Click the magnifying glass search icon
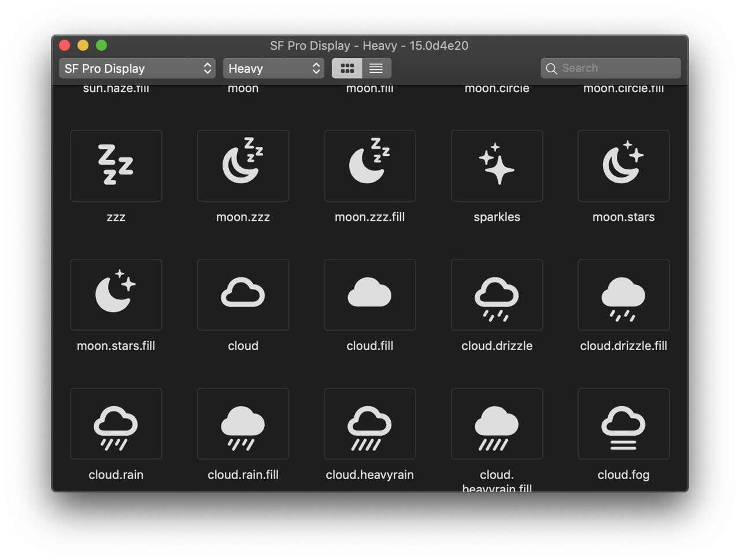Viewport: 740px width, 560px height. pos(552,69)
